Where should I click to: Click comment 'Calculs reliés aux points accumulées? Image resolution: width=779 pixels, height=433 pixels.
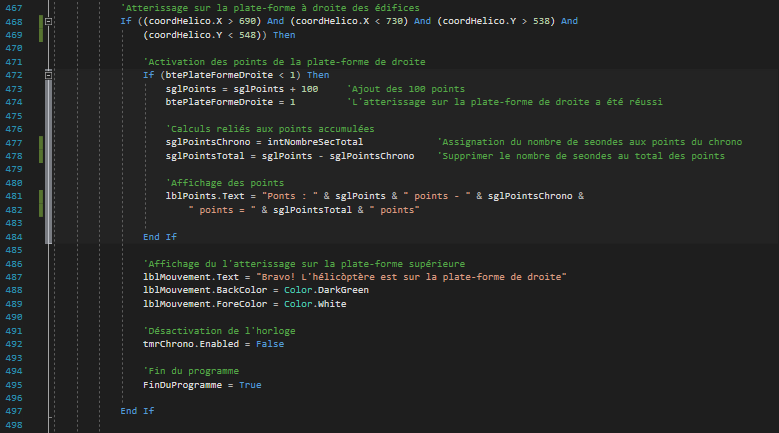click(270, 129)
